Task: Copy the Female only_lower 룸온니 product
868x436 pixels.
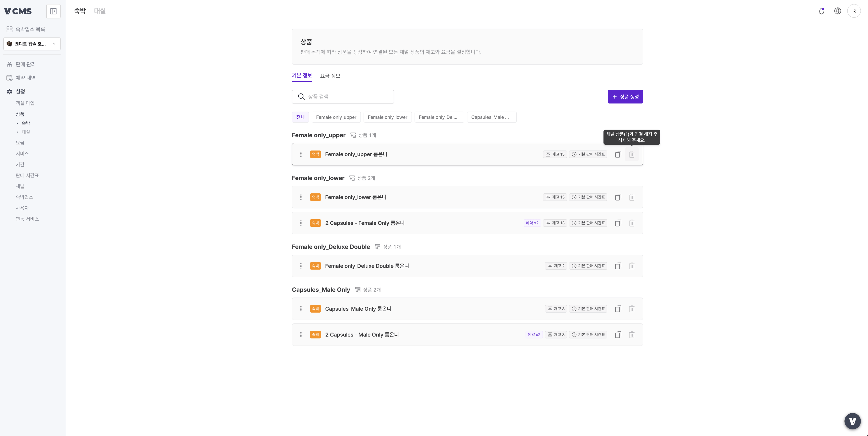Action: click(x=618, y=197)
